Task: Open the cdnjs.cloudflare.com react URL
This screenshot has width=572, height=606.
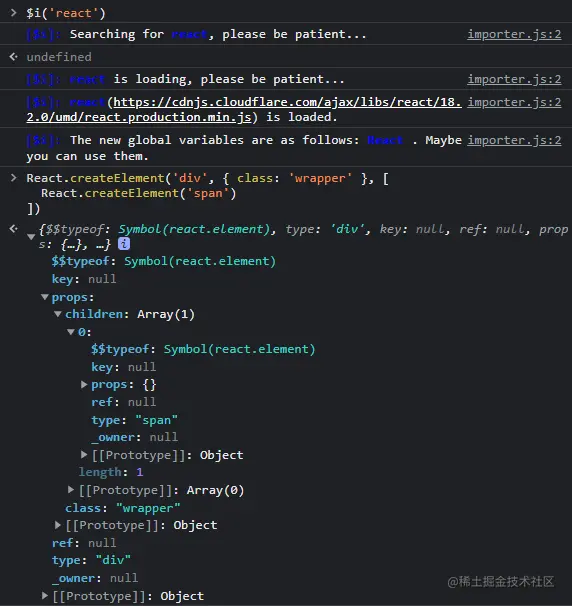Action: (x=244, y=109)
